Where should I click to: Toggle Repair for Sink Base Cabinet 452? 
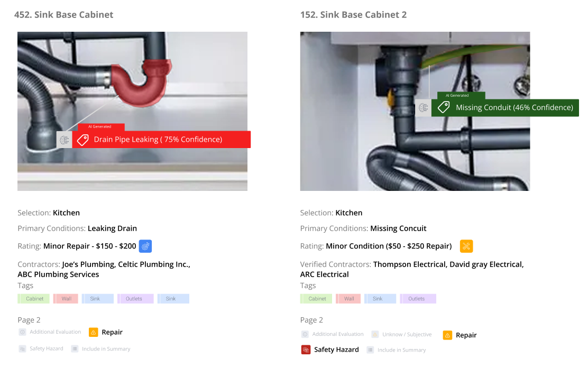[x=106, y=332]
